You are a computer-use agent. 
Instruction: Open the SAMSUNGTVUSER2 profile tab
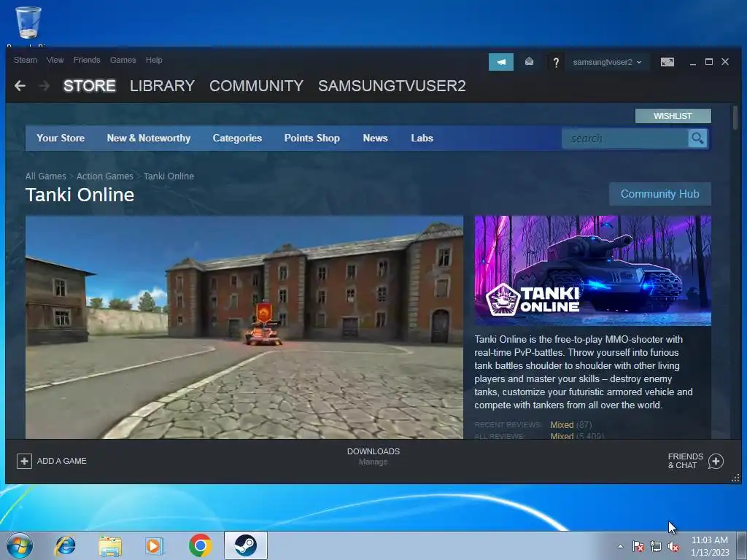click(392, 86)
